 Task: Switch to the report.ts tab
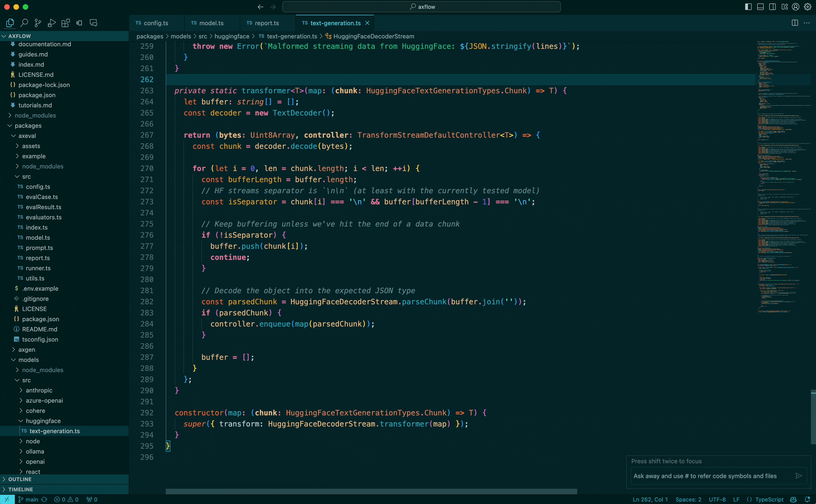click(267, 23)
